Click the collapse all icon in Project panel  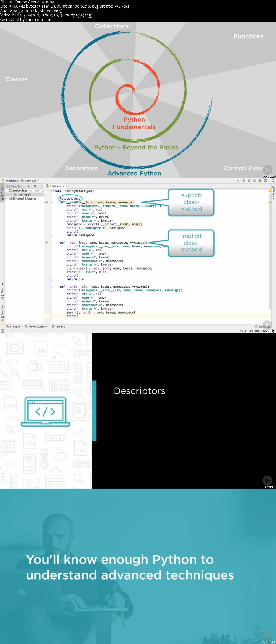tap(29, 186)
